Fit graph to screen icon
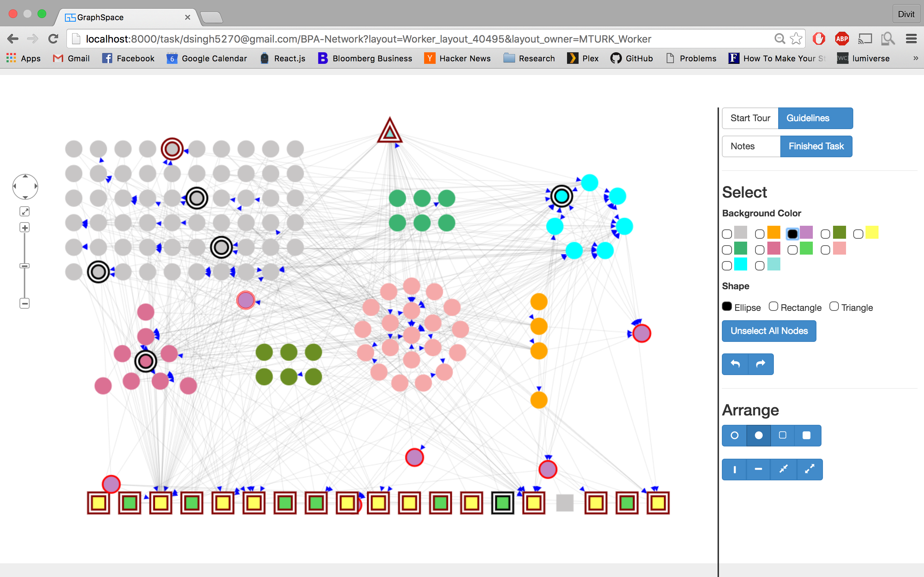The height and width of the screenshot is (577, 924). pos(25,211)
